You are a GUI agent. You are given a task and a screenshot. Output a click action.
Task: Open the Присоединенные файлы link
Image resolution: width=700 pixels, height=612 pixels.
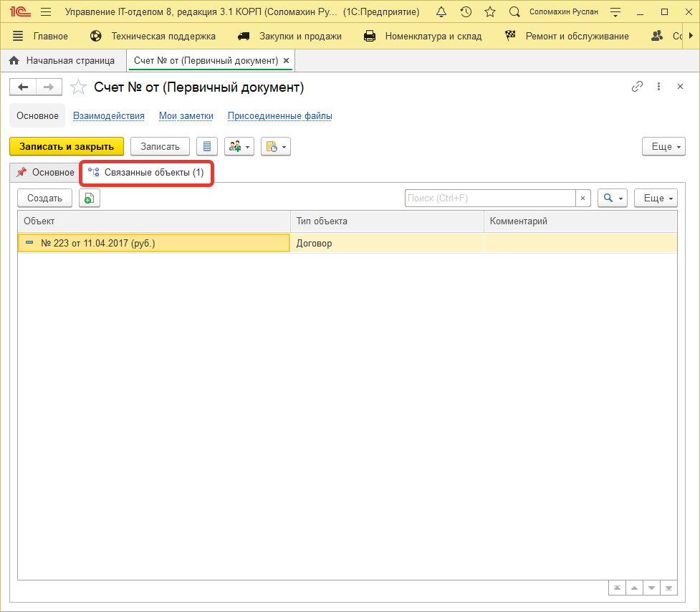(x=279, y=116)
